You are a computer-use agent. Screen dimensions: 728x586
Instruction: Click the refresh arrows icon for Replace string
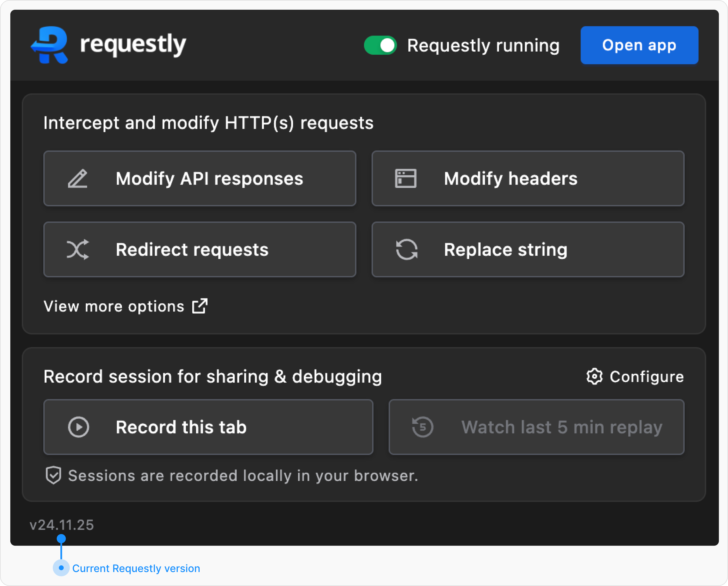[x=406, y=249]
